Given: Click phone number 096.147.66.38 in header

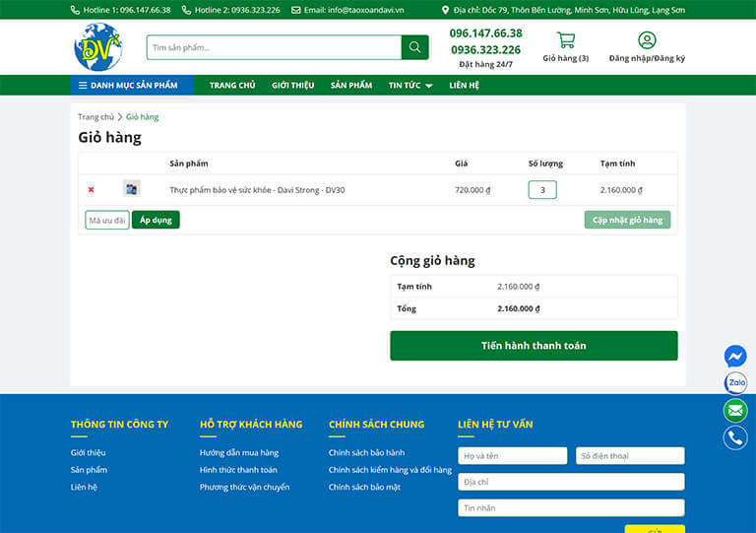Looking at the screenshot, I should [x=485, y=33].
